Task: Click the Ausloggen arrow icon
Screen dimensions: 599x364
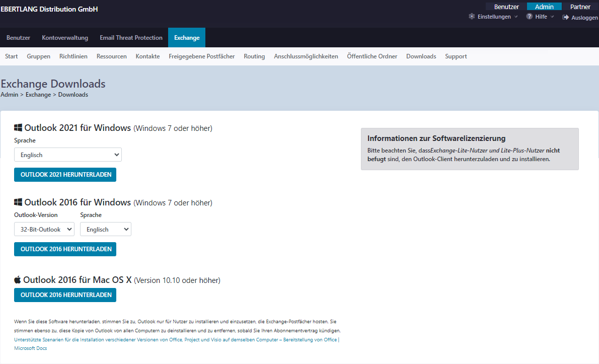Action: tap(566, 17)
